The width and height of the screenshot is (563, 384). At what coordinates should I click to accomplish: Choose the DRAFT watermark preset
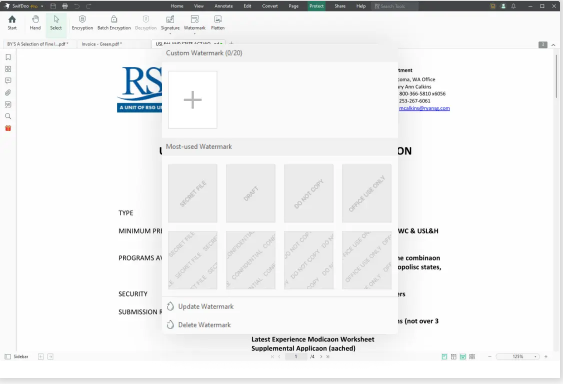pos(251,193)
